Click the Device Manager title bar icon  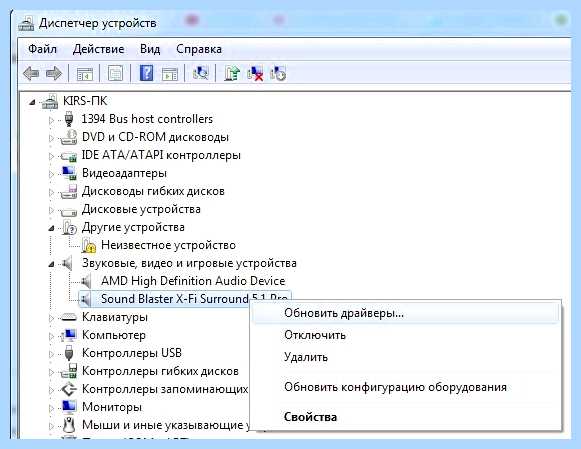[26, 23]
